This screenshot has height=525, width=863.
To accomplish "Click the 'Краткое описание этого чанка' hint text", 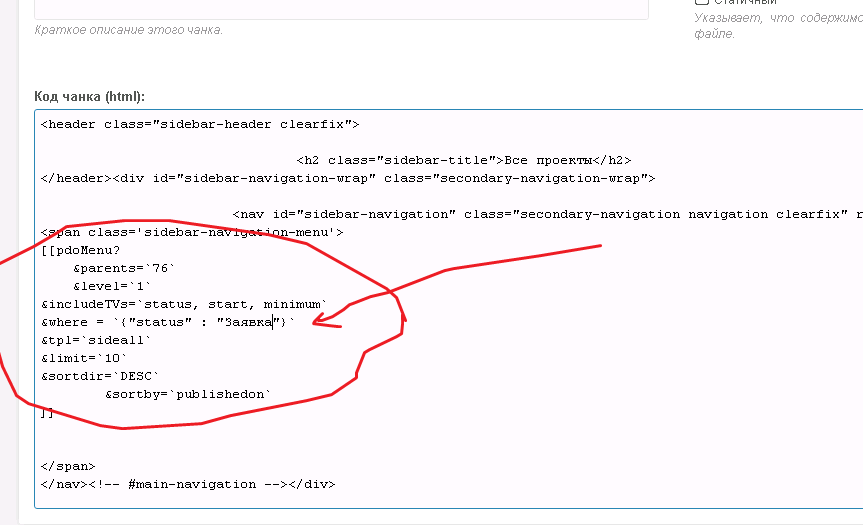I will tap(129, 30).
